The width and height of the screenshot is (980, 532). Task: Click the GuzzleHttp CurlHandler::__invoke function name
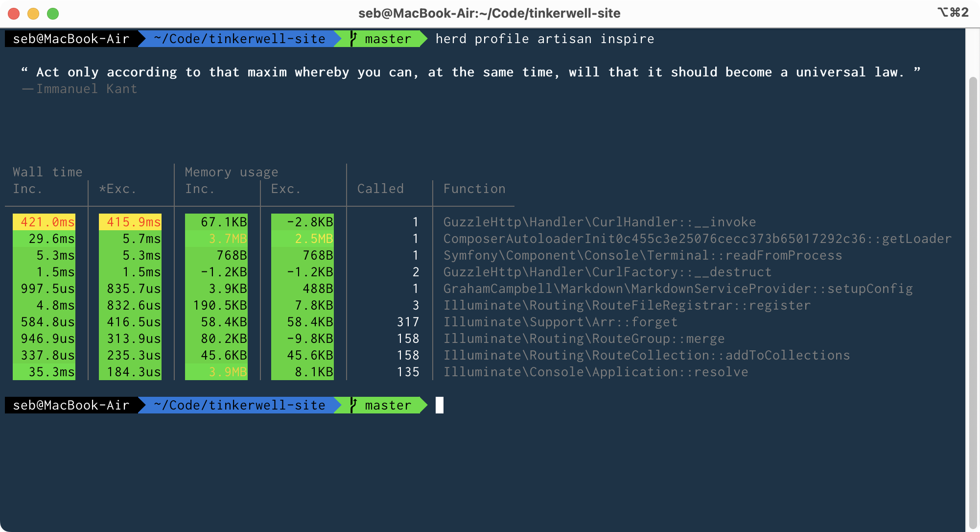click(598, 221)
